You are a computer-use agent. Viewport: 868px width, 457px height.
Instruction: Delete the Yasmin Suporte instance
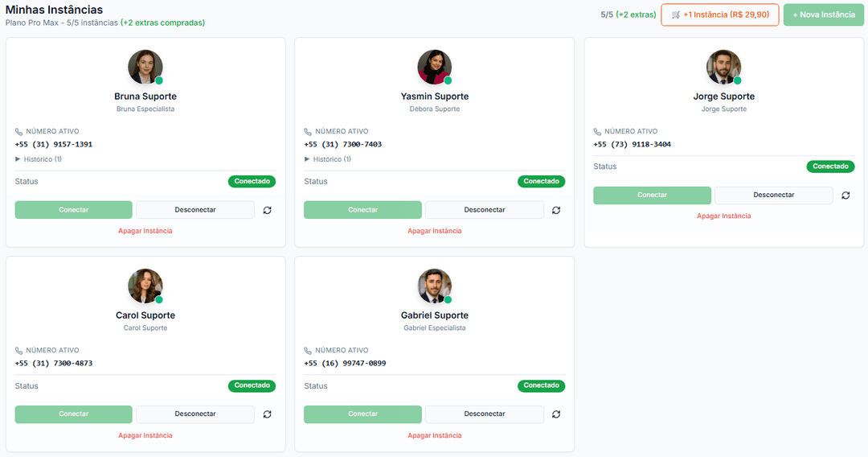(x=435, y=231)
